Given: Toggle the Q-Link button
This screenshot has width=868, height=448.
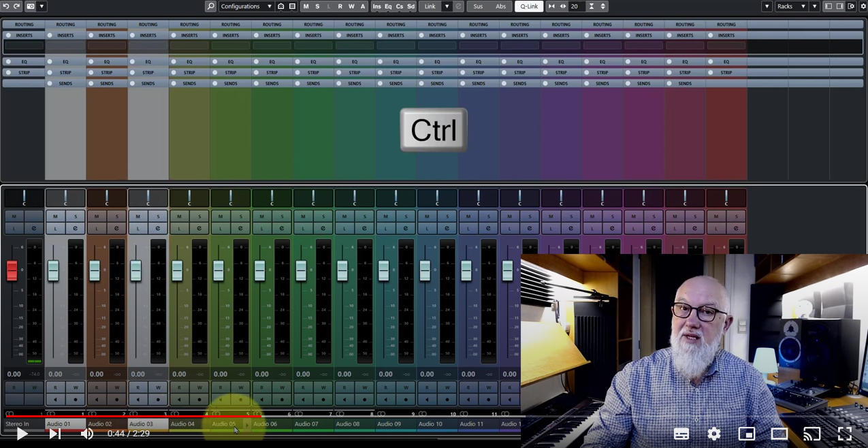Looking at the screenshot, I should point(529,6).
